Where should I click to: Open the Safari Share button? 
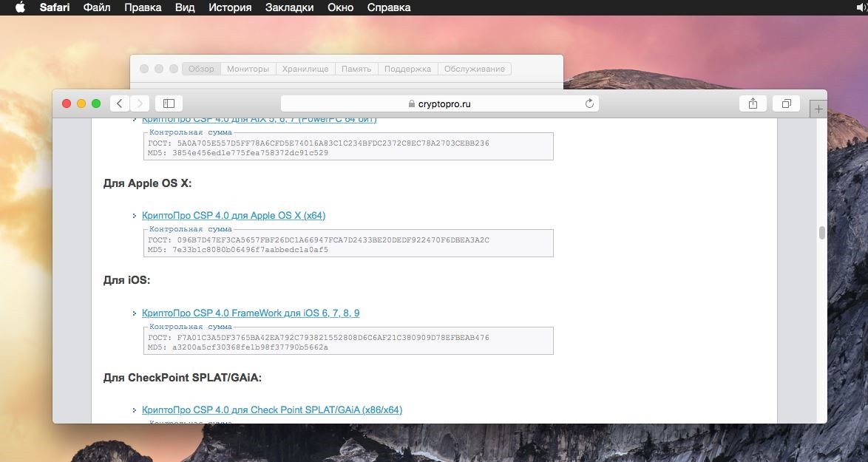[753, 103]
